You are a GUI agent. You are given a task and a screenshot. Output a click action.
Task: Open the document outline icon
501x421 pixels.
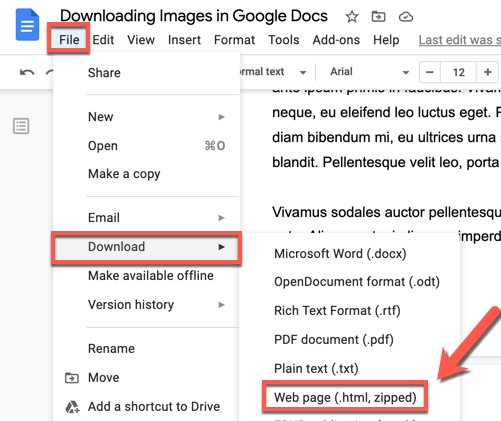tap(21, 126)
